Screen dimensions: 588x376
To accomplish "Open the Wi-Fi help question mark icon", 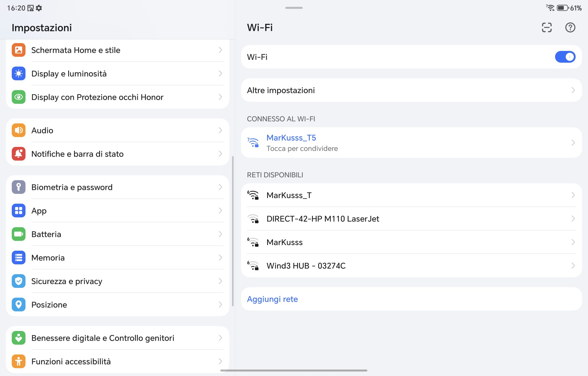I will [x=570, y=27].
